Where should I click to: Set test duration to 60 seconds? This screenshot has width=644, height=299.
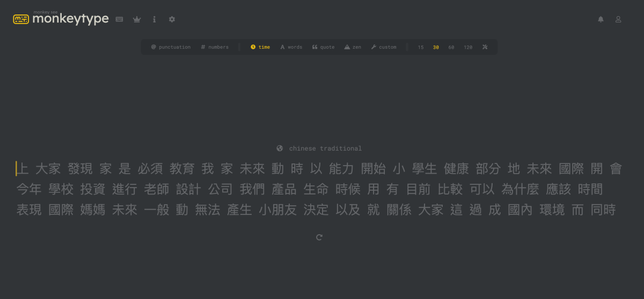point(451,47)
